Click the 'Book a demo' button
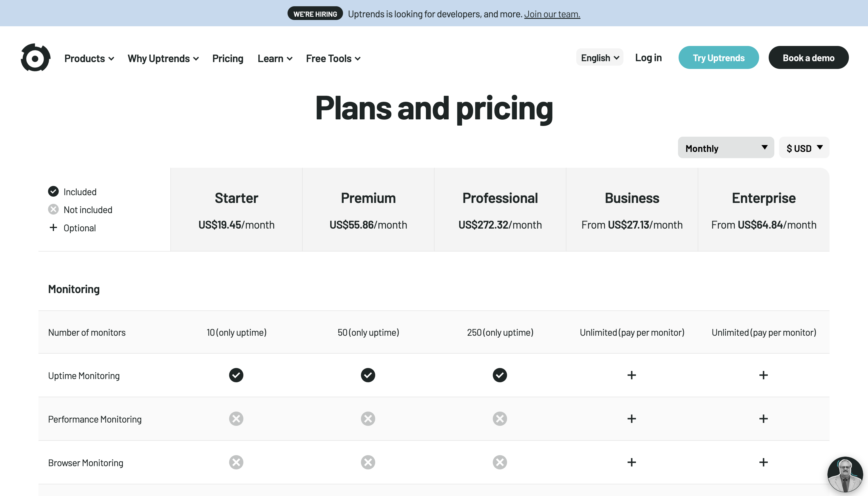This screenshot has height=496, width=868. [808, 57]
